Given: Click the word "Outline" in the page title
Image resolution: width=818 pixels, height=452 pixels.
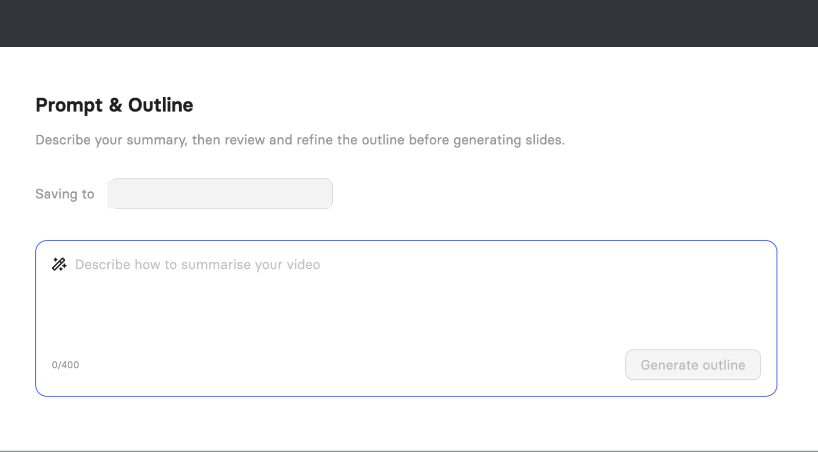Looking at the screenshot, I should pyautogui.click(x=161, y=105).
